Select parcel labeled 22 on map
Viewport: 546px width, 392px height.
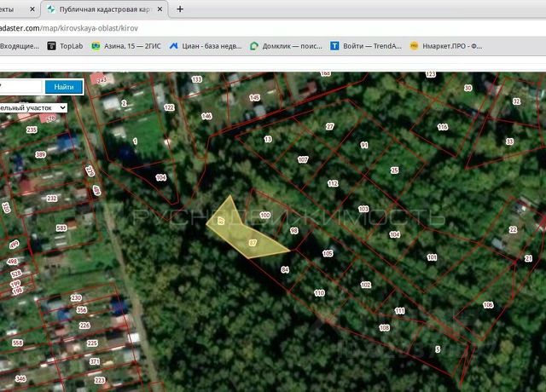[x=513, y=229]
